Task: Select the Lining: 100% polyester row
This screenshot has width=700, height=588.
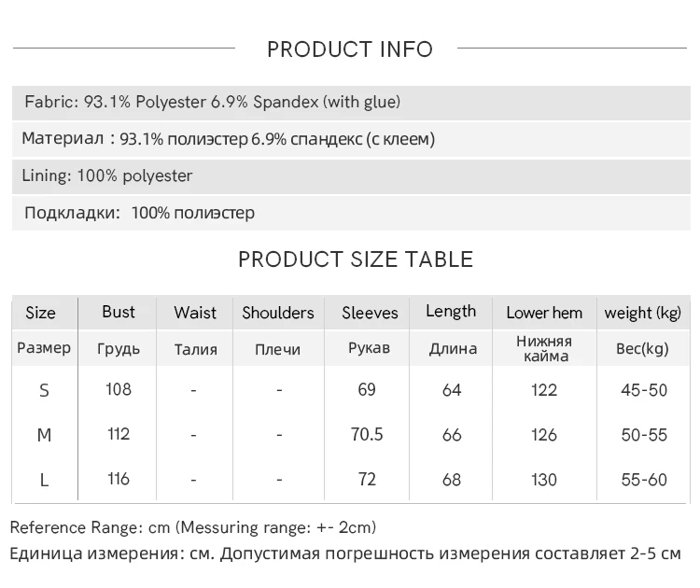Action: pos(107,175)
